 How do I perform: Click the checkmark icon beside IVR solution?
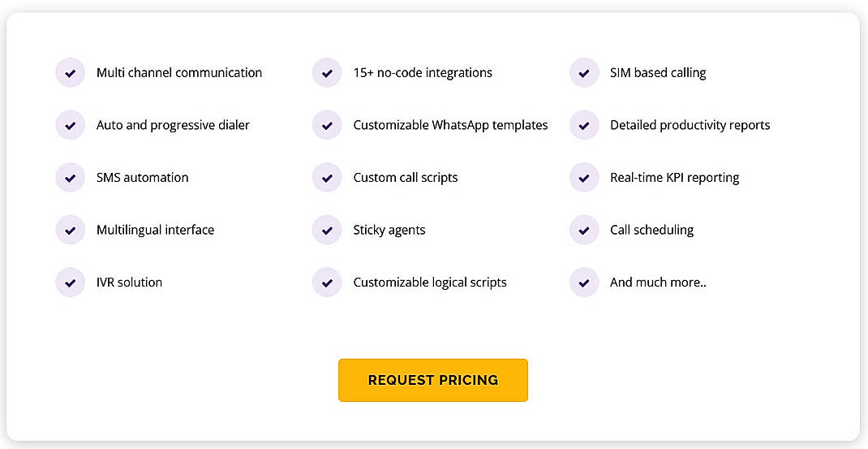pos(71,283)
